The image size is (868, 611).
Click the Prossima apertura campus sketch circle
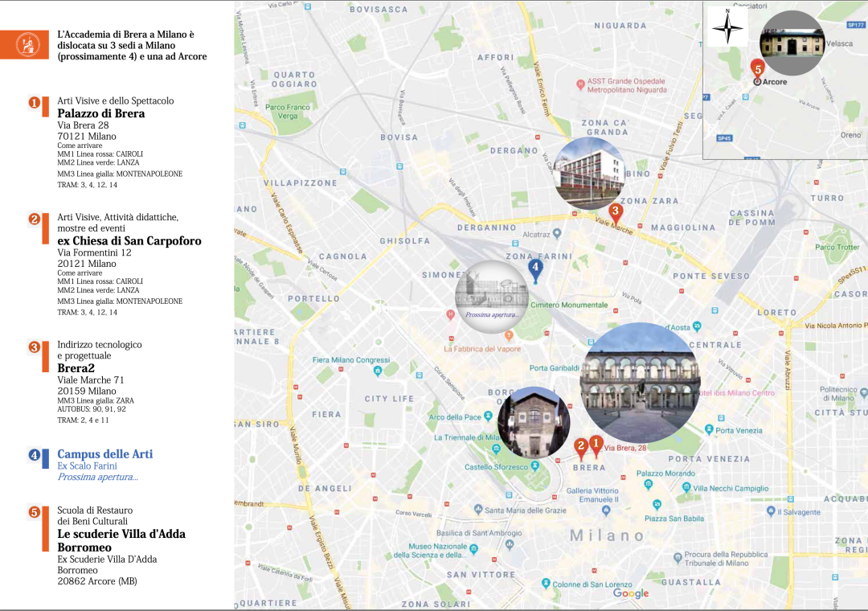click(x=492, y=297)
